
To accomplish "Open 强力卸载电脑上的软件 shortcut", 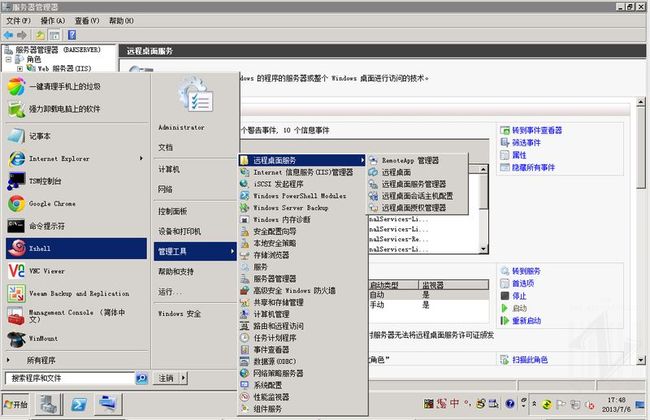I will (x=77, y=109).
